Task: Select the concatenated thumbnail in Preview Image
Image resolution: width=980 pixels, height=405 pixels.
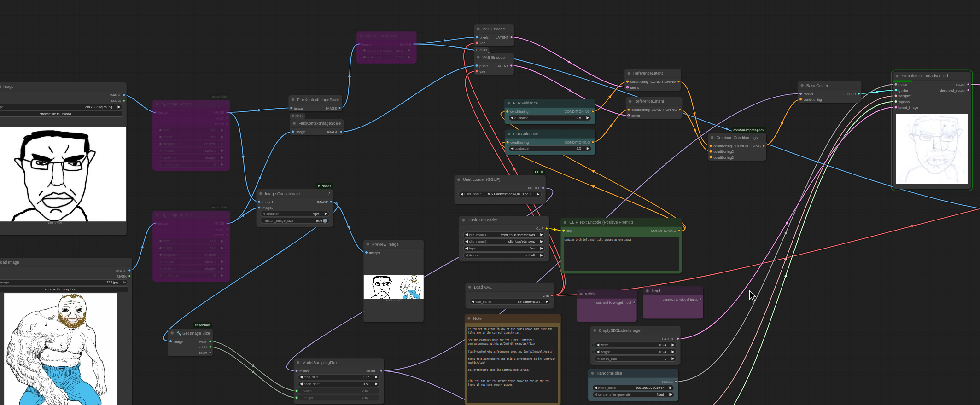Action: [393, 287]
